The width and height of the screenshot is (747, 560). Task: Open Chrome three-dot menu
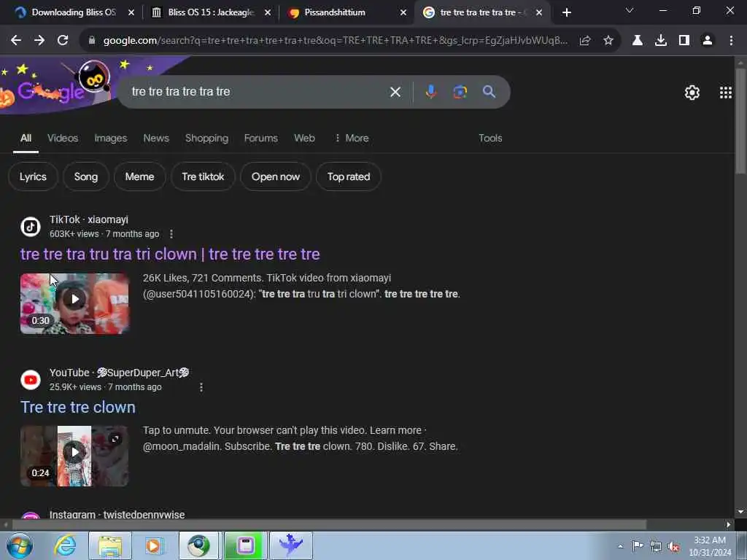[x=731, y=41]
